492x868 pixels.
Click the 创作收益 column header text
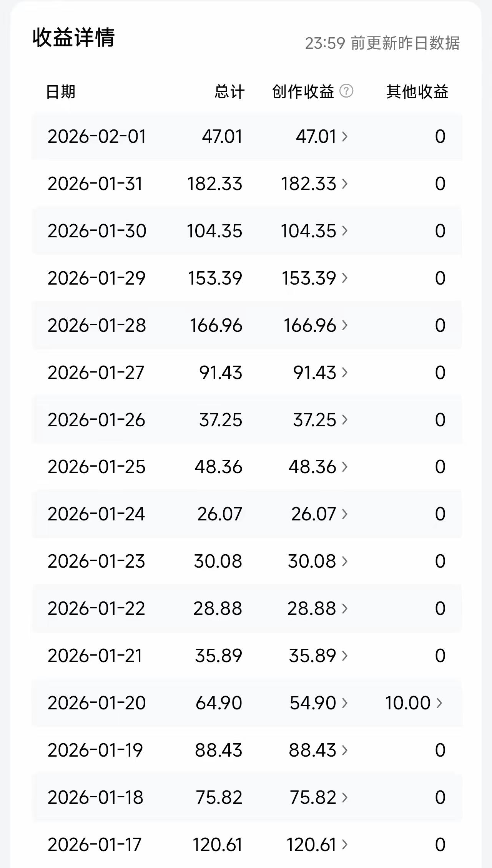tap(303, 92)
